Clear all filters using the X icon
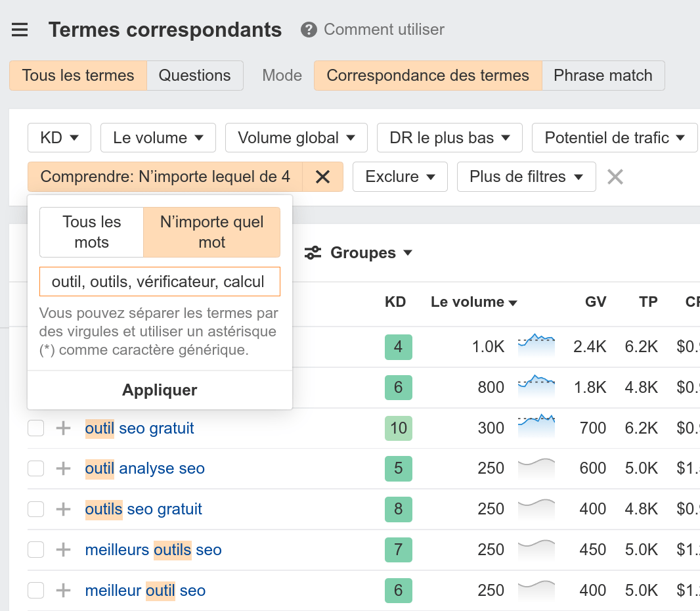The width and height of the screenshot is (700, 611). coord(615,176)
